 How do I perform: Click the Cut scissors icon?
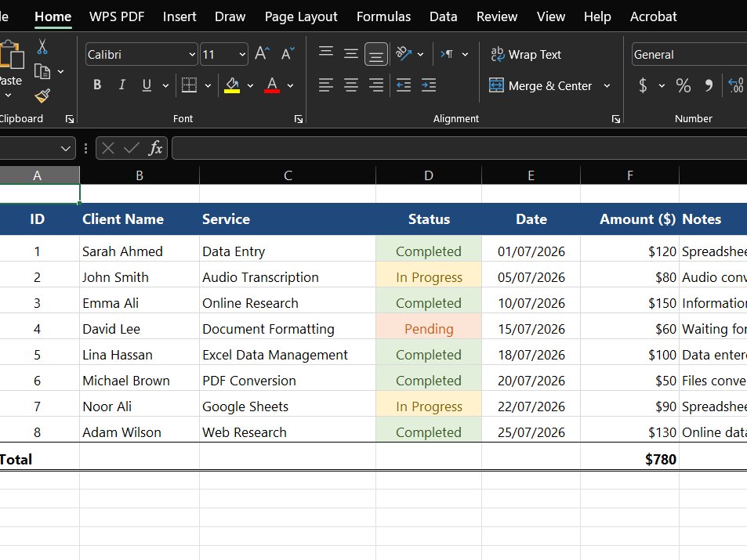tap(42, 46)
